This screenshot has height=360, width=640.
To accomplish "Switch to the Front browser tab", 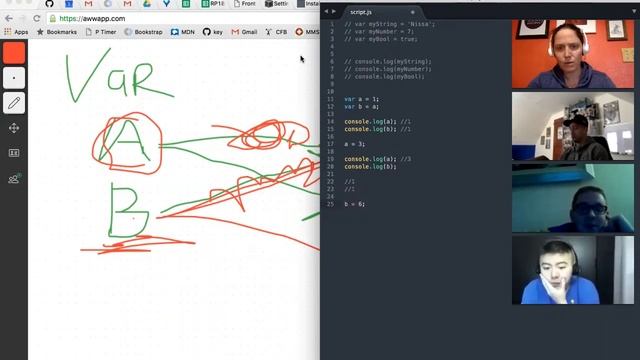I will click(244, 4).
